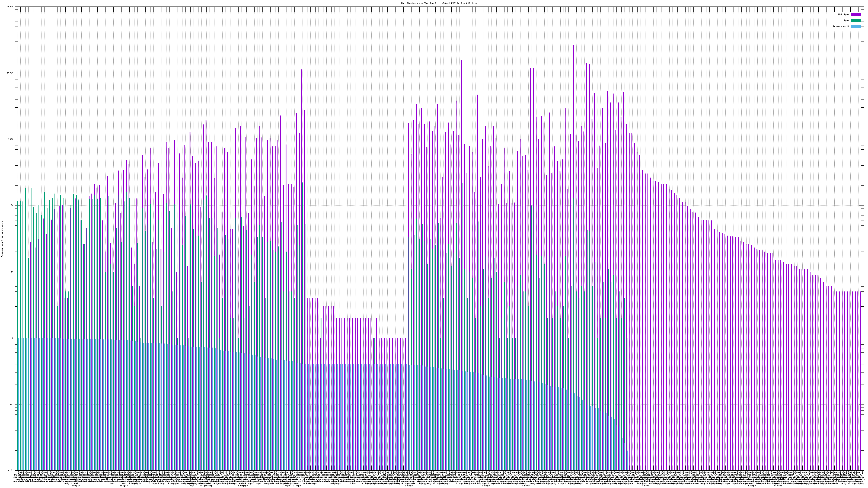Click the 1 y-axis tick label
868x488 pixels.
click(x=13, y=338)
